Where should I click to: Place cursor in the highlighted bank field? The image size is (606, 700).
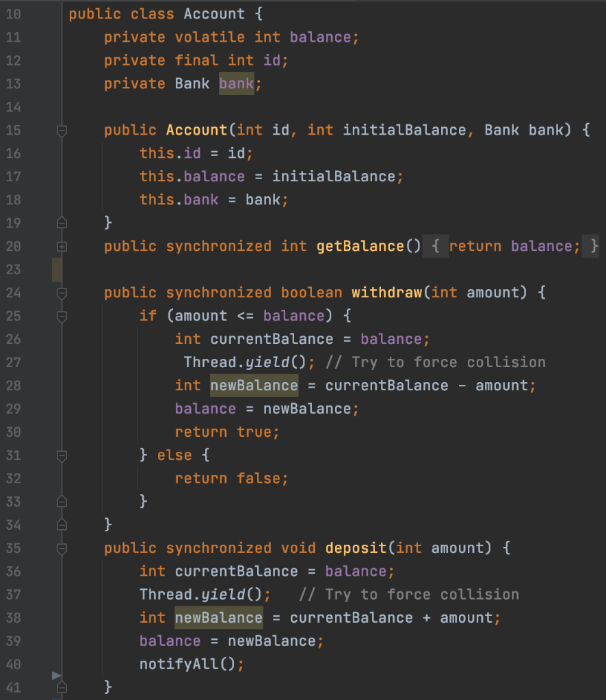pos(236,83)
